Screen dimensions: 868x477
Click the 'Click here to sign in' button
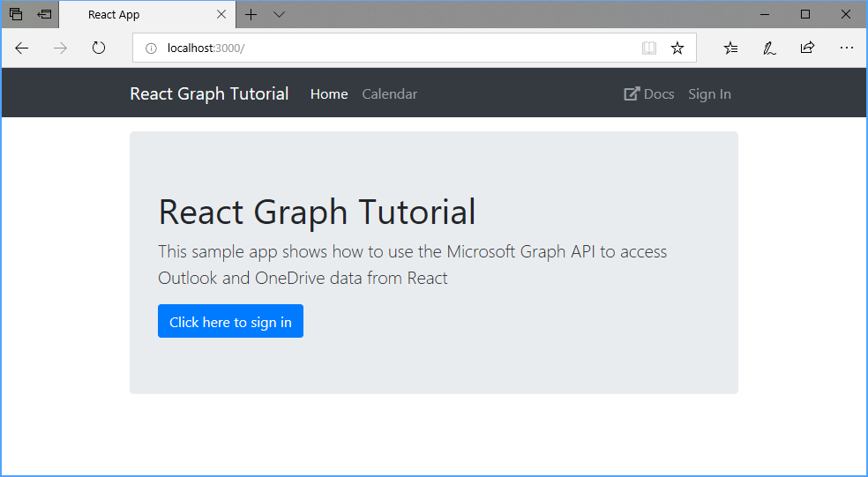point(230,321)
